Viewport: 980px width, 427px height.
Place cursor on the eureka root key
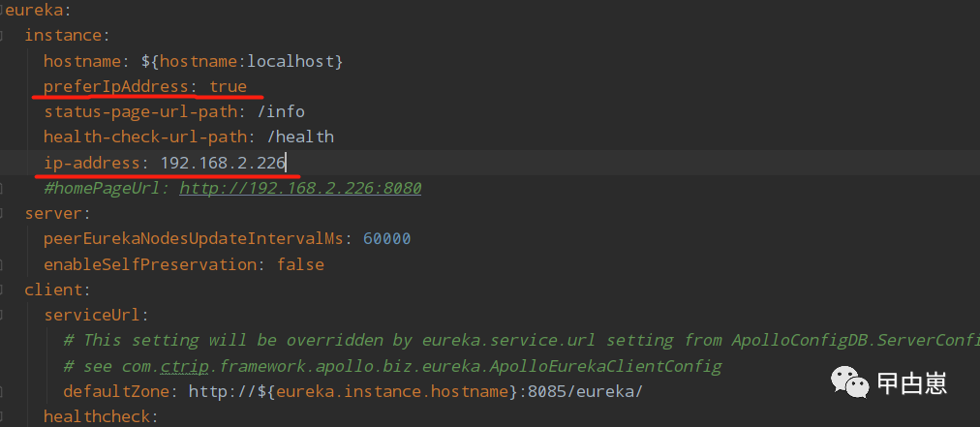click(21, 11)
